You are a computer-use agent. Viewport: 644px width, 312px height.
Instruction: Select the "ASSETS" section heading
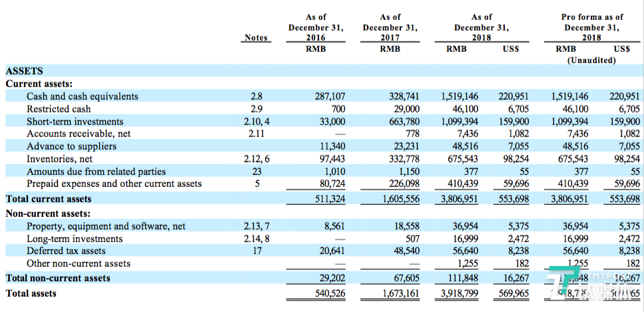pyautogui.click(x=25, y=71)
